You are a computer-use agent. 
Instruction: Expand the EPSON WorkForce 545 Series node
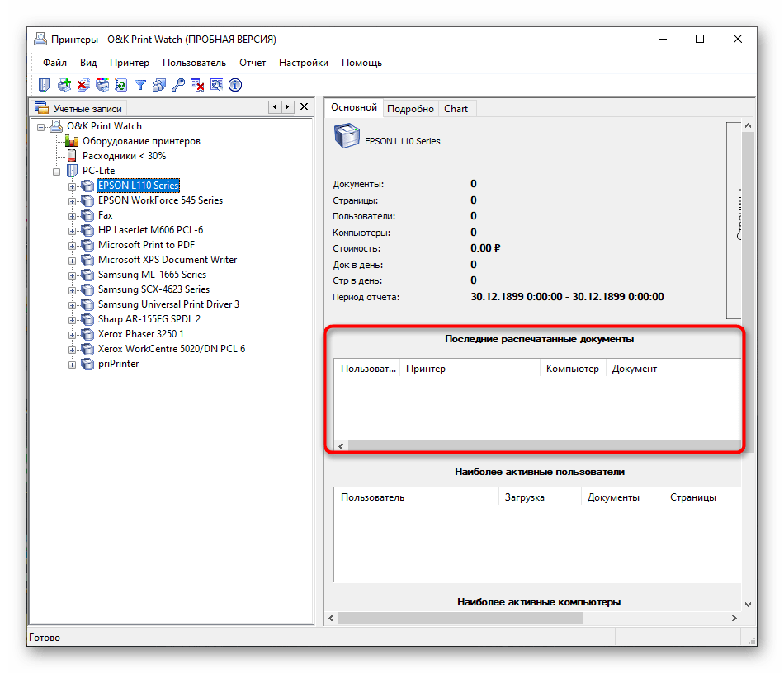(x=72, y=202)
